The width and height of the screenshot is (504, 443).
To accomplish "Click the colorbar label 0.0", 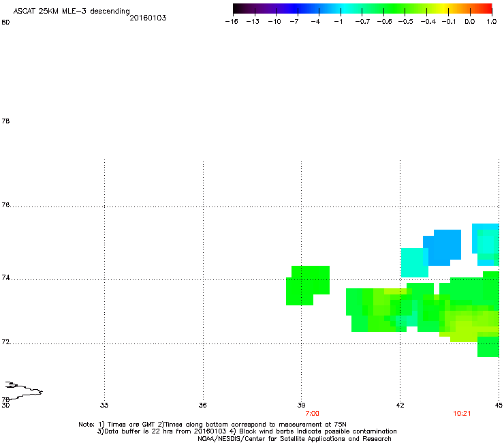I will pos(470,22).
